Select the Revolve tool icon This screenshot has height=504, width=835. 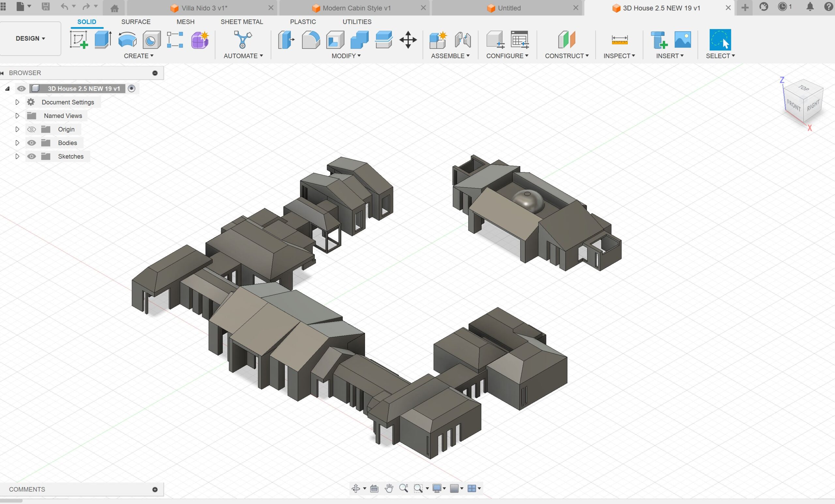pos(128,40)
